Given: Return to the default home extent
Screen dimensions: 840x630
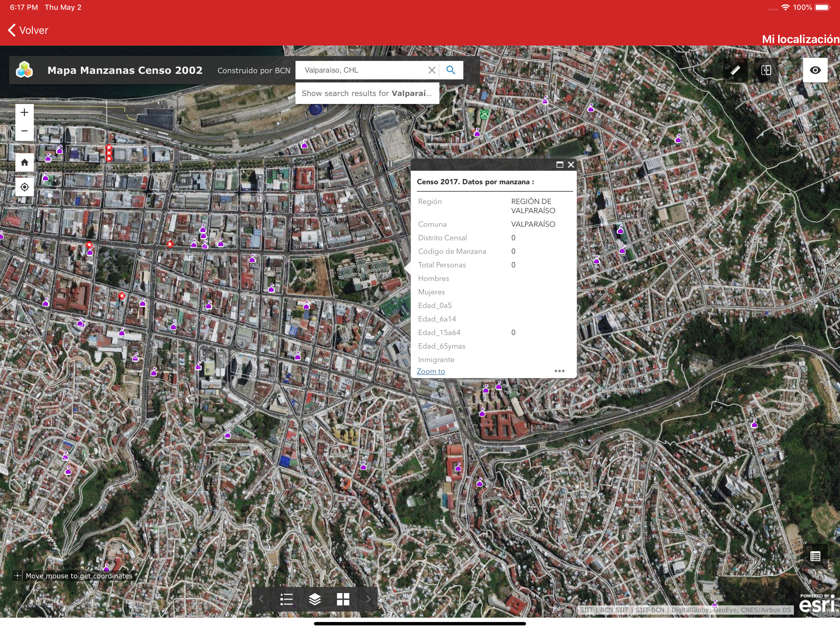Looking at the screenshot, I should coord(24,163).
